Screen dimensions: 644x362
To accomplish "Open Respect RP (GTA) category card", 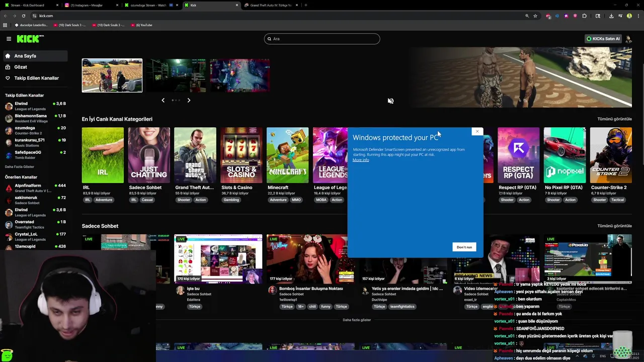I will (519, 155).
